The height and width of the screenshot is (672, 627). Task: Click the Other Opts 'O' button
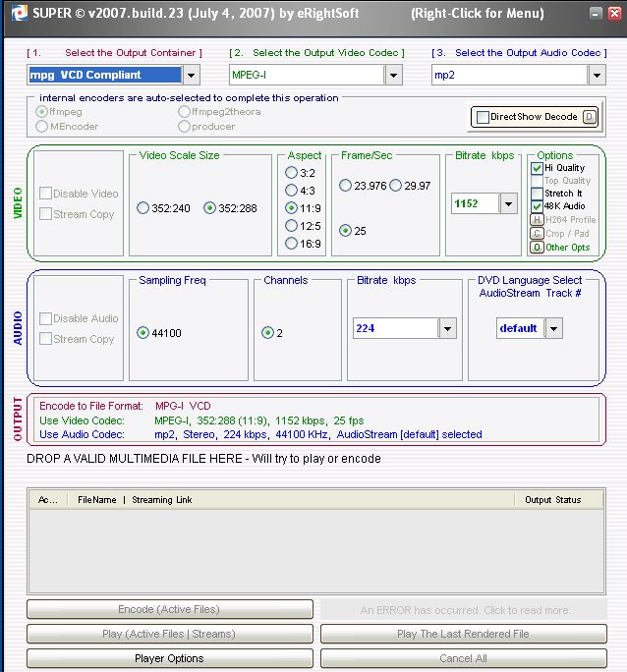pyautogui.click(x=537, y=248)
